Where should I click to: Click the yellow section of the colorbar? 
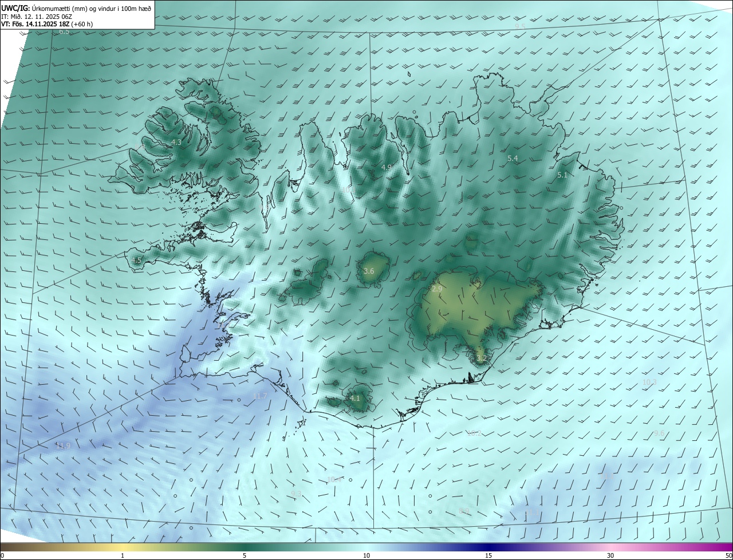point(123,547)
